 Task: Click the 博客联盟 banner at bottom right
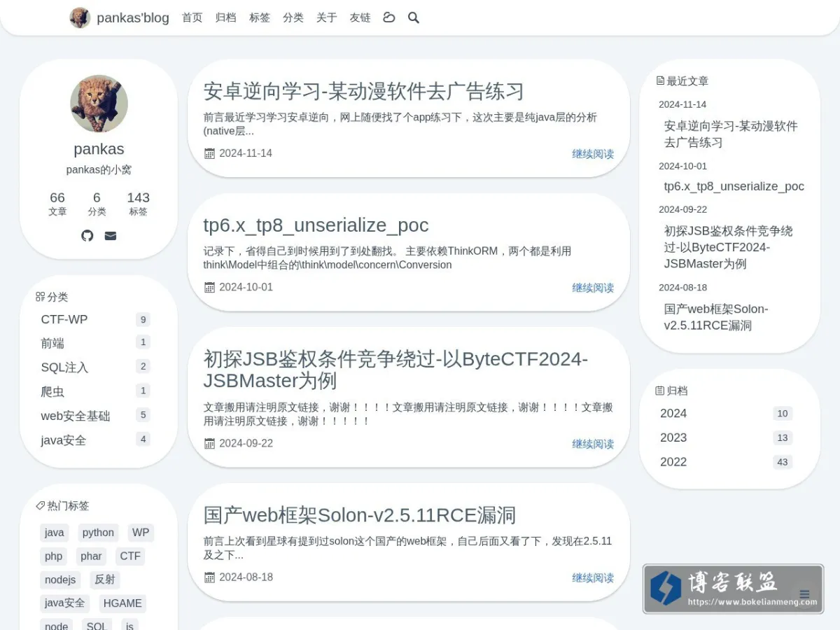(733, 589)
